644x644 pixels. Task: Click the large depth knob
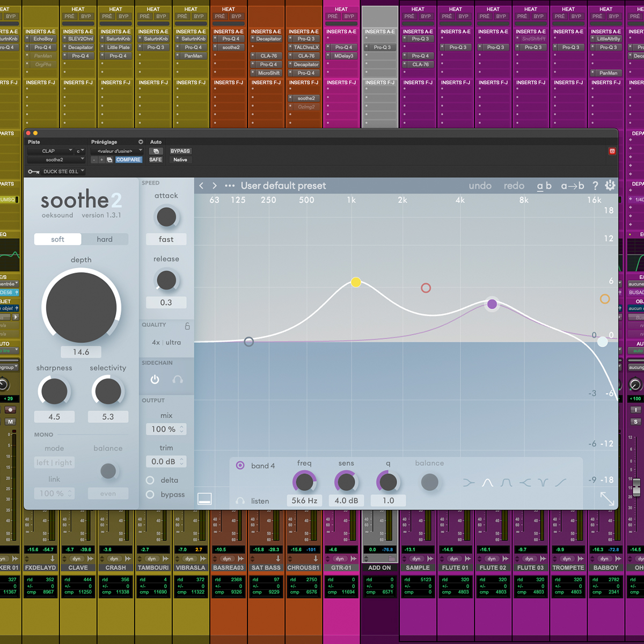tap(81, 308)
